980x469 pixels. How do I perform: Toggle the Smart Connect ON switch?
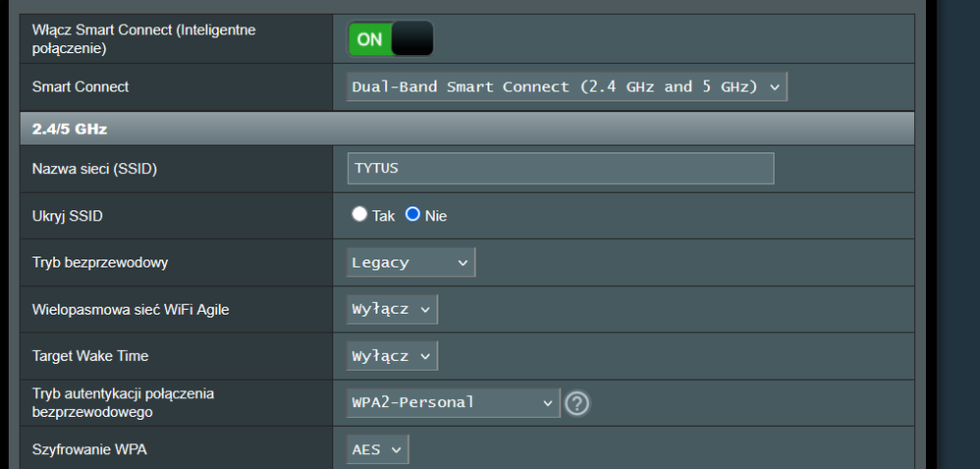[x=390, y=39]
